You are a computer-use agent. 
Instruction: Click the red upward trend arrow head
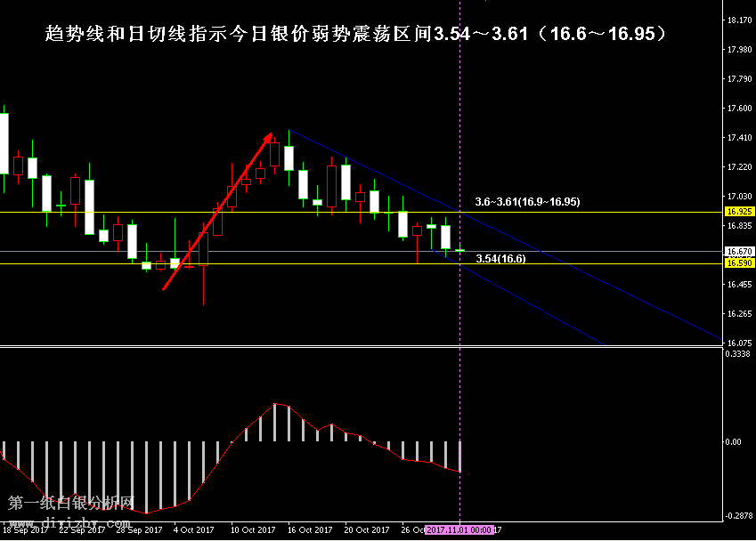(268, 138)
